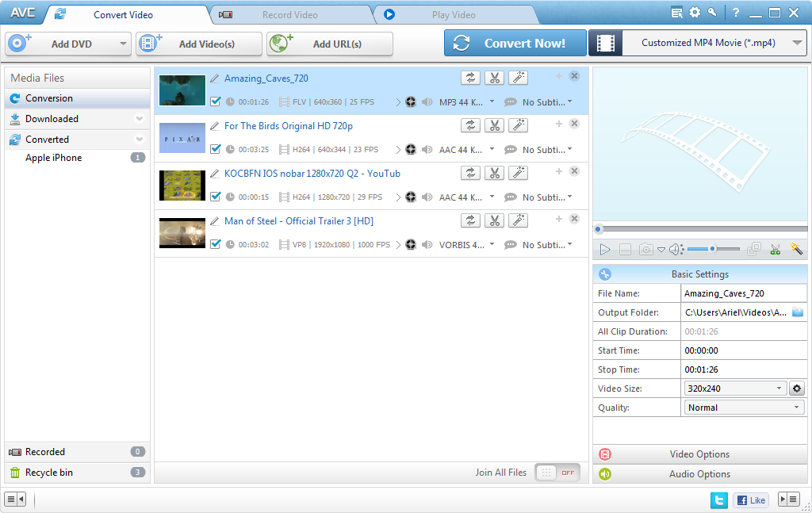Select Apple iPhone under Converted
Image resolution: width=812 pixels, height=513 pixels.
(77, 158)
